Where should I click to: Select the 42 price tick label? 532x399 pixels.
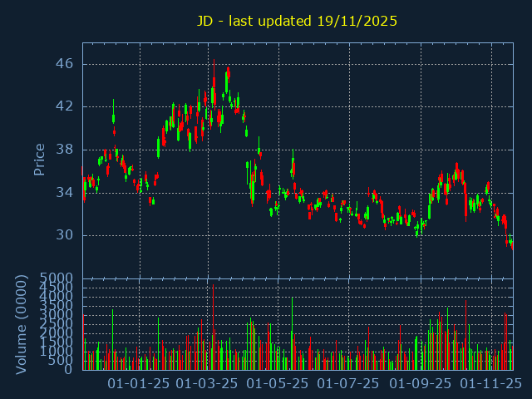pyautogui.click(x=66, y=106)
